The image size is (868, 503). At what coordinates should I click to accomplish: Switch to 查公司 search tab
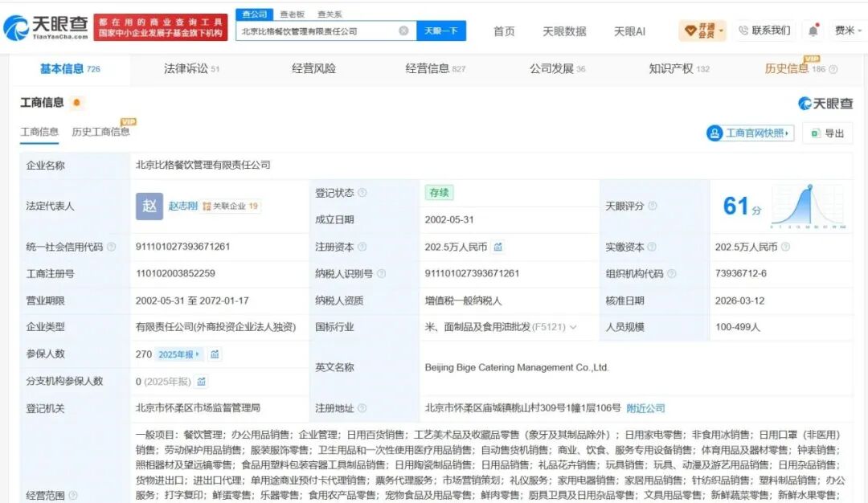coord(255,14)
